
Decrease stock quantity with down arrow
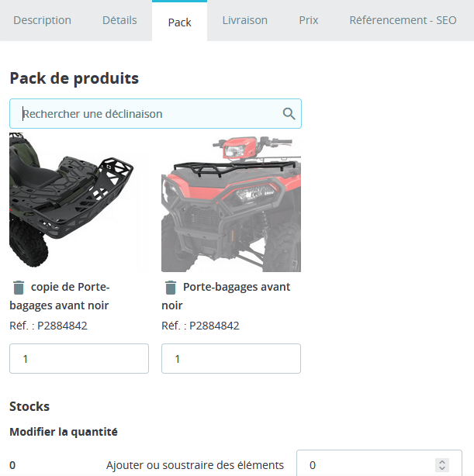tap(442, 469)
